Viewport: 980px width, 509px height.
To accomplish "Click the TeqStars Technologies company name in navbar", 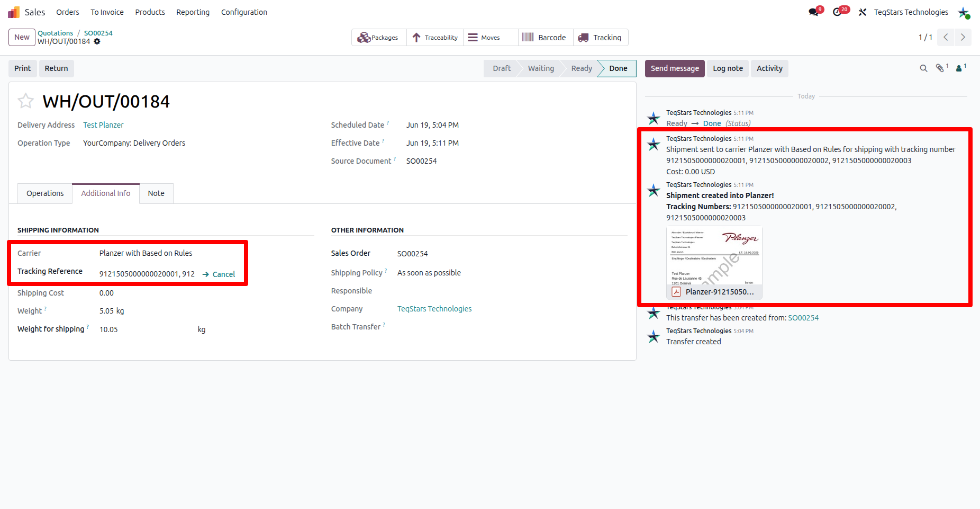I will click(x=911, y=12).
